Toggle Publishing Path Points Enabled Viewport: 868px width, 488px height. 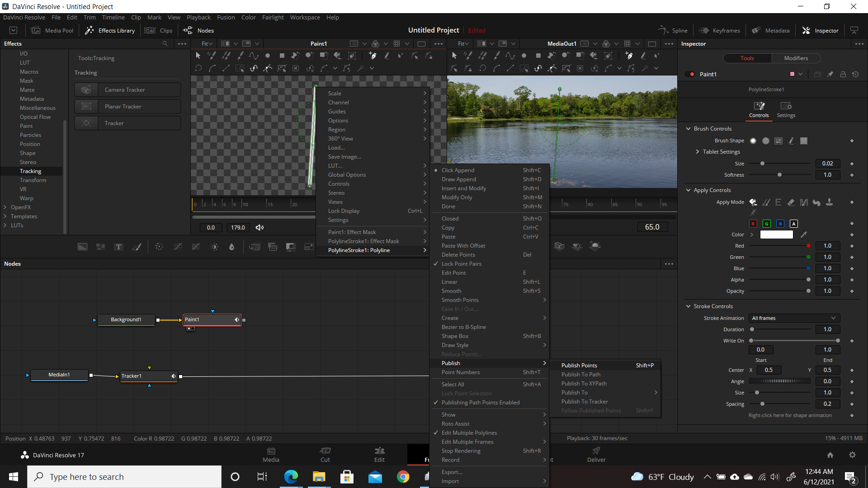click(489, 403)
